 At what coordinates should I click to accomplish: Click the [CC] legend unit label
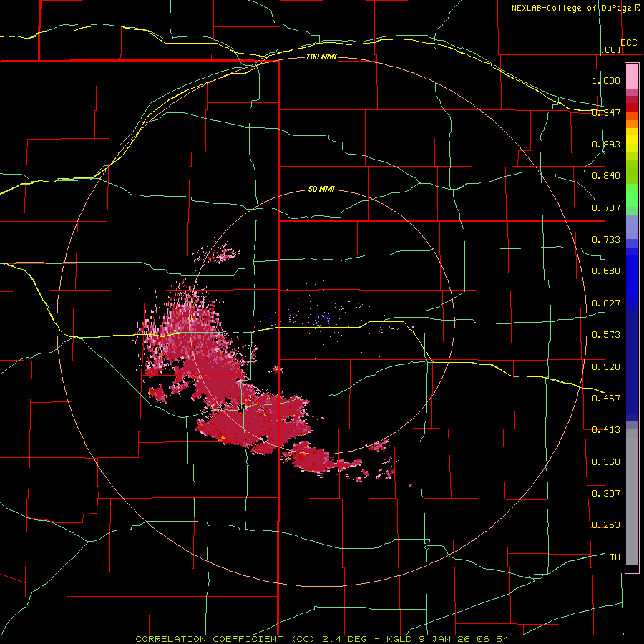[611, 49]
